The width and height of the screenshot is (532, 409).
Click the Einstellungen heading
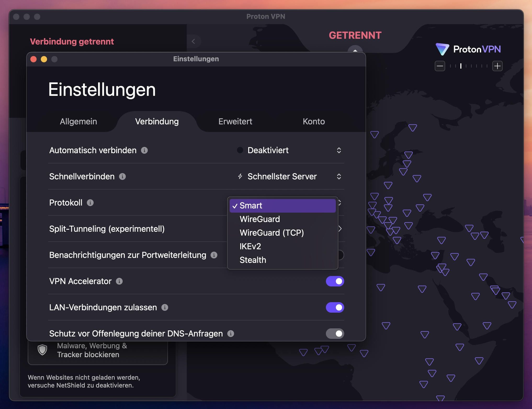(x=102, y=90)
